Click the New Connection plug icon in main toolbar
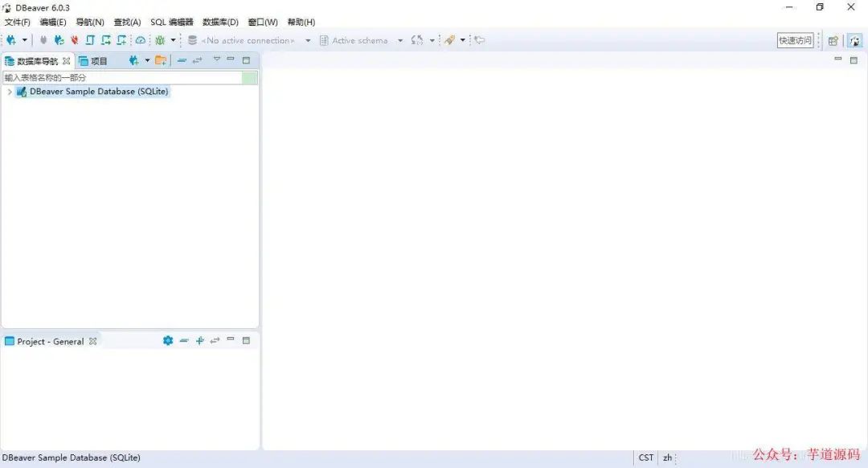868x468 pixels. tap(11, 40)
